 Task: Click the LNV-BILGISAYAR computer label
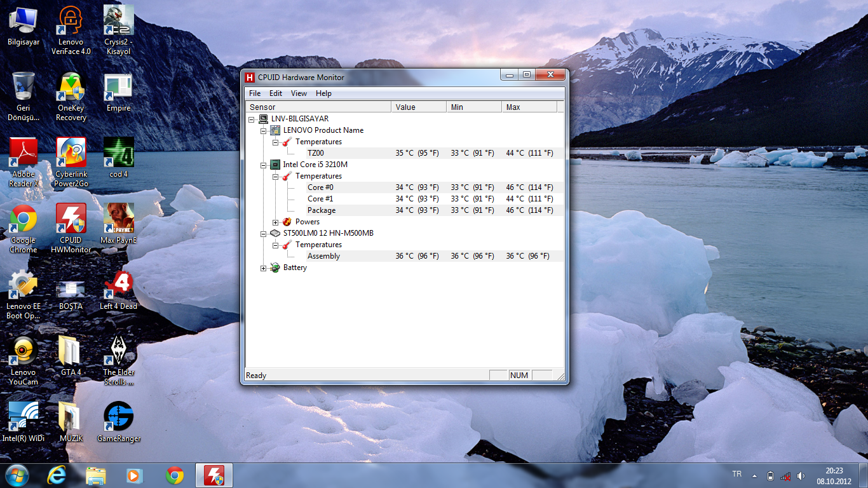(299, 119)
